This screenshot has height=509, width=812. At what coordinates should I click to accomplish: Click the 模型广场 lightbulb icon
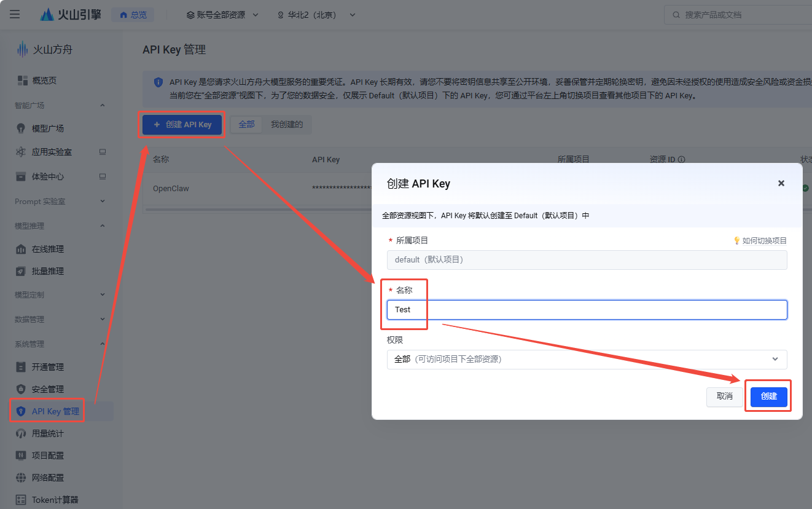[x=21, y=128]
